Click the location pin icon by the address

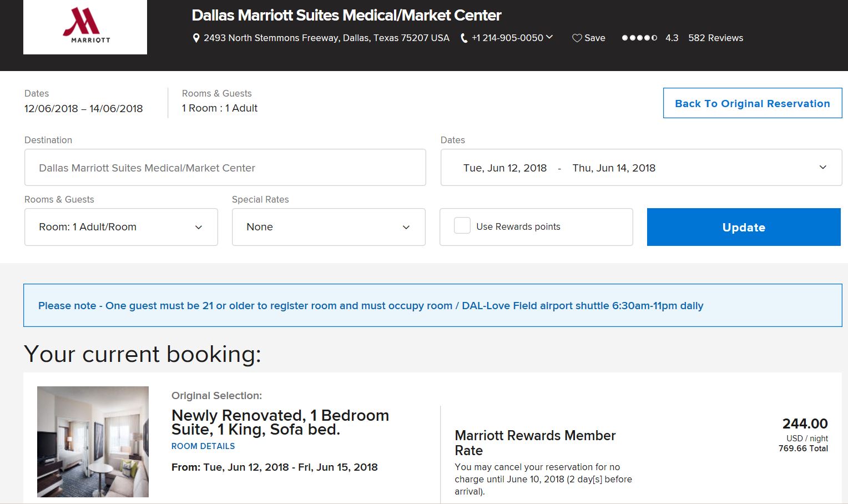click(196, 38)
